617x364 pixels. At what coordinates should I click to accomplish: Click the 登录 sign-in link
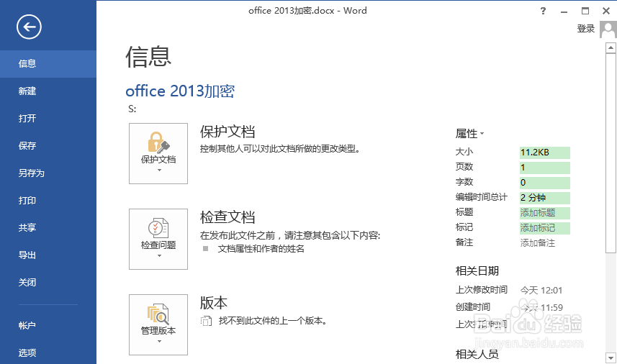[x=585, y=29]
